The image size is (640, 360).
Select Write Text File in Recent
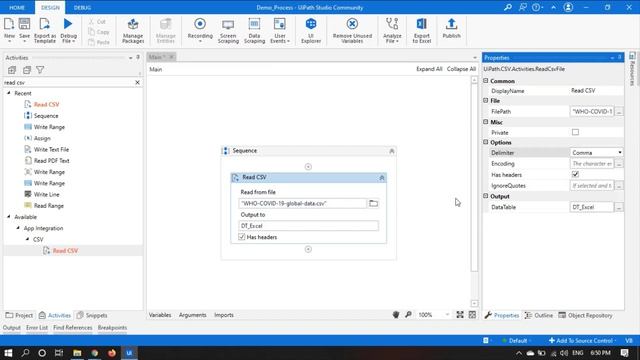coord(51,149)
